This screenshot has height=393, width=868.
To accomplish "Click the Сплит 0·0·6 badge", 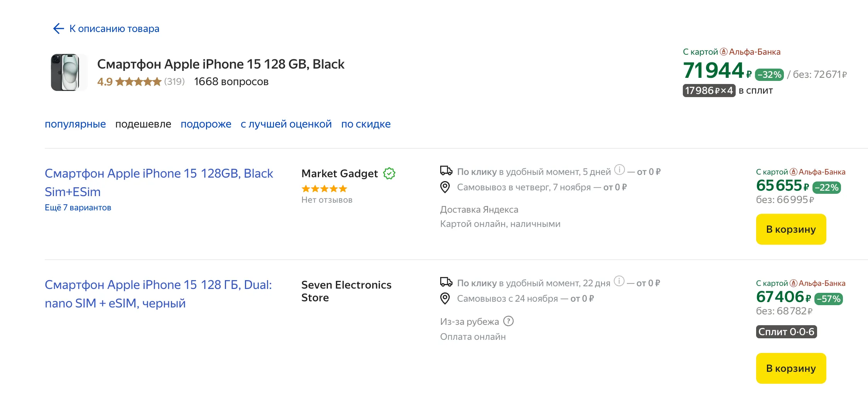I will pyautogui.click(x=786, y=332).
